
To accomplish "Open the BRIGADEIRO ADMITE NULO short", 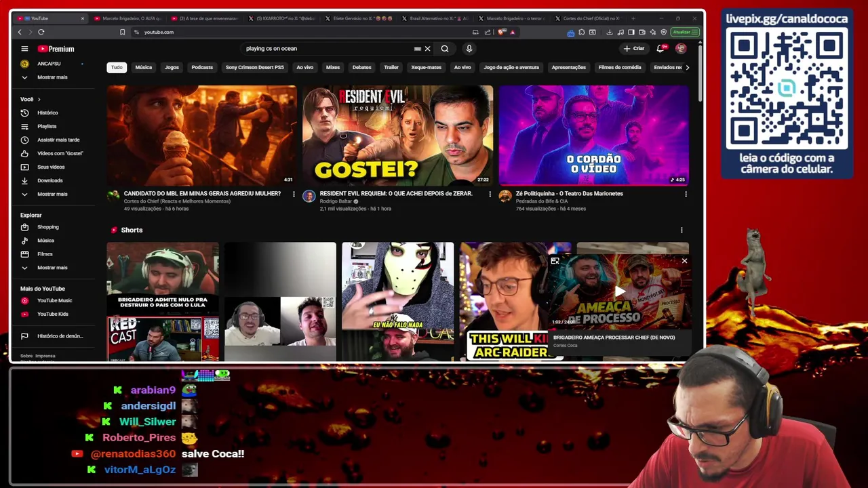I will (x=163, y=302).
